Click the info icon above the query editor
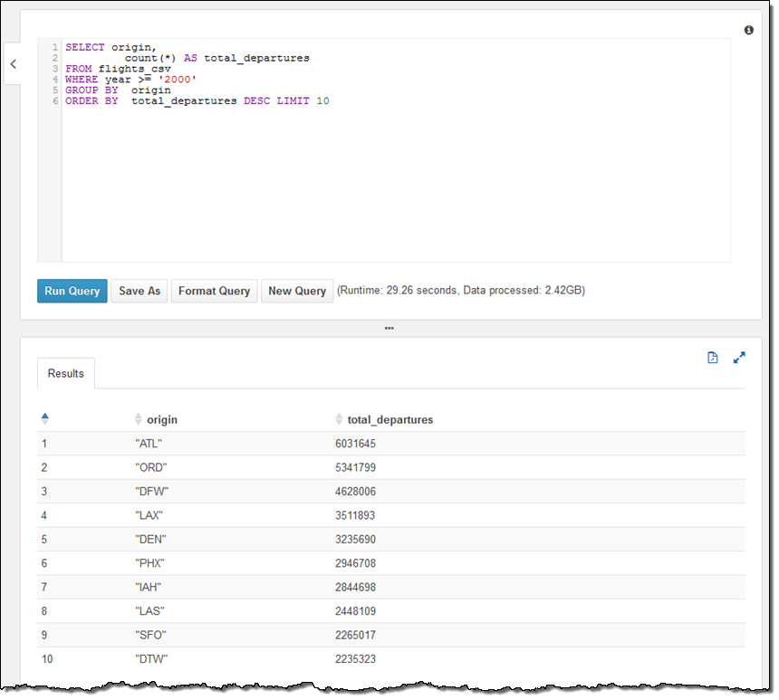The height and width of the screenshot is (700, 779). (749, 30)
